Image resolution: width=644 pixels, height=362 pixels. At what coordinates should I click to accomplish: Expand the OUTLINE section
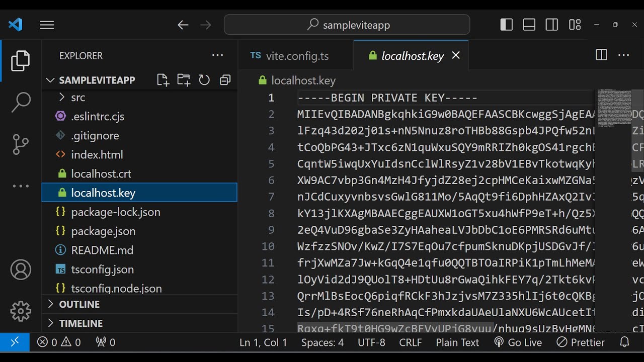(x=79, y=304)
